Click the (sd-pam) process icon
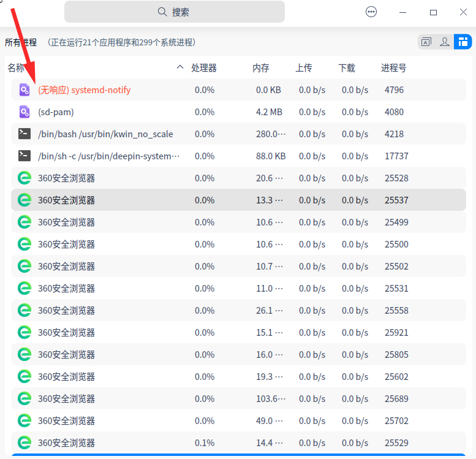This screenshot has height=459, width=476. (25, 112)
